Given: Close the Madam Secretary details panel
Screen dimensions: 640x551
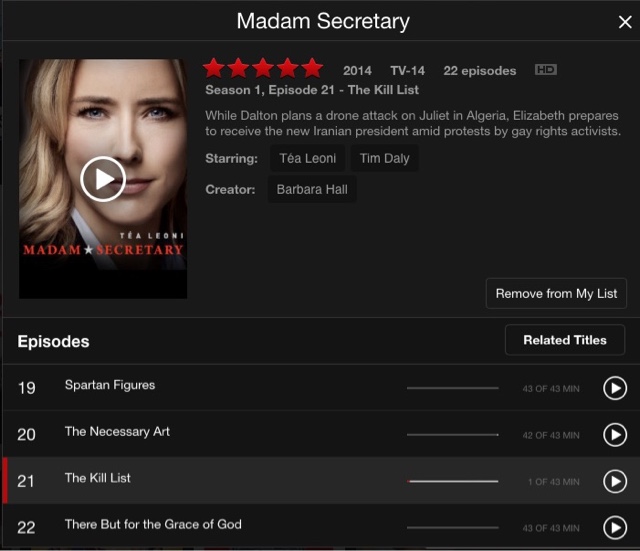Looking at the screenshot, I should click(625, 22).
